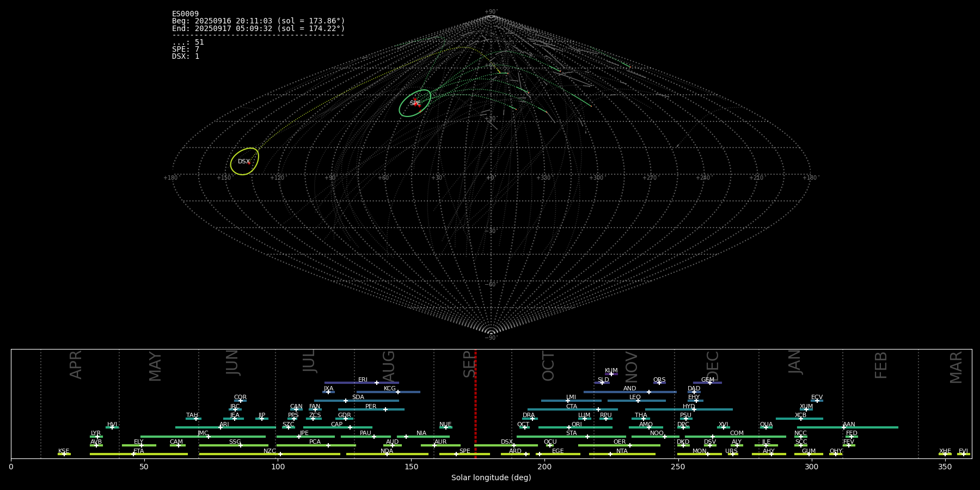Click the SSG shower label in timeline
Viewport: 980px width, 490px height.
tap(235, 442)
